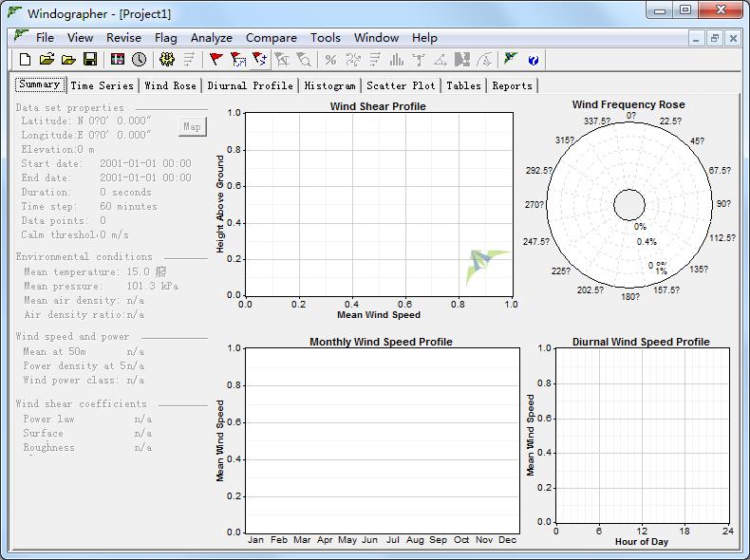Screen dimensions: 750x560
Task: Switch to the Time Series tab
Action: click(102, 85)
